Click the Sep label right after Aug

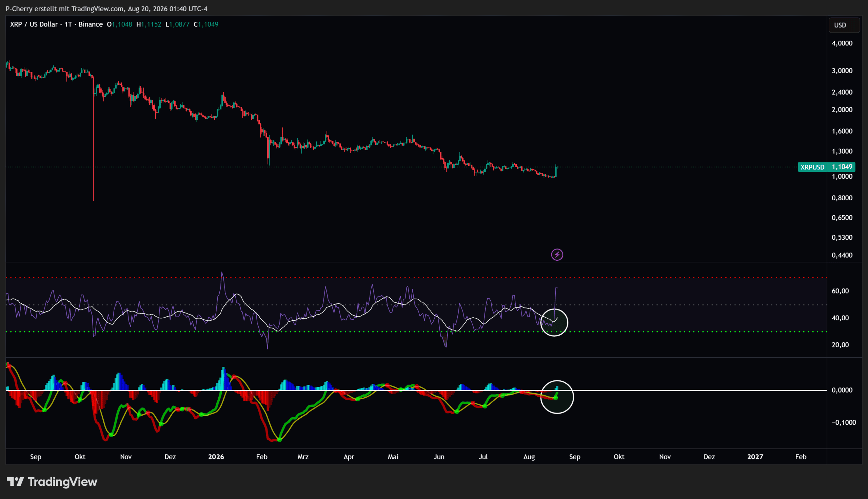575,457
